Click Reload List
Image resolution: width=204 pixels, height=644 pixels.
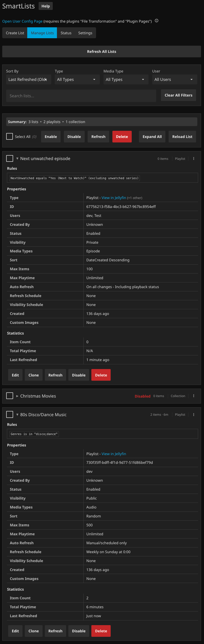(x=182, y=136)
